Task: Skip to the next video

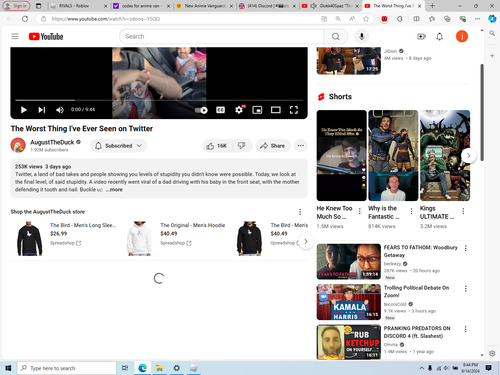Action: (42, 110)
